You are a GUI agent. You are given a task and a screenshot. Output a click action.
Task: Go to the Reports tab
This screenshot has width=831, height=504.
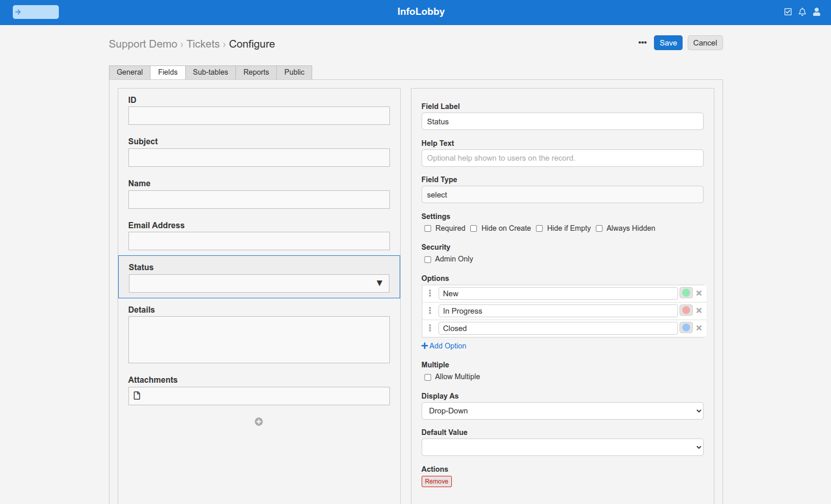[x=256, y=72]
